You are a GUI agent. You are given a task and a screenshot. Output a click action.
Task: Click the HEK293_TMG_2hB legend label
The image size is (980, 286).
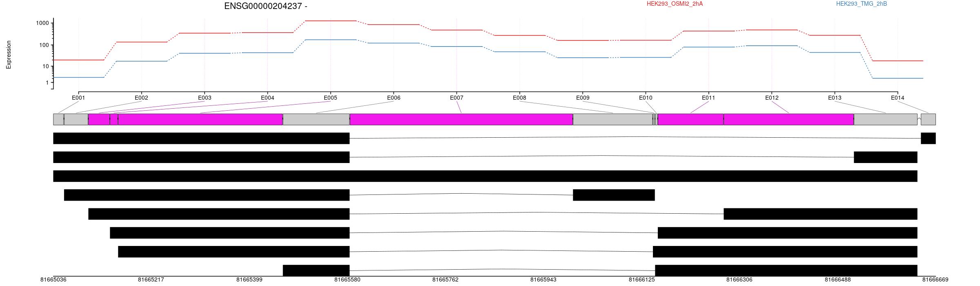(862, 4)
